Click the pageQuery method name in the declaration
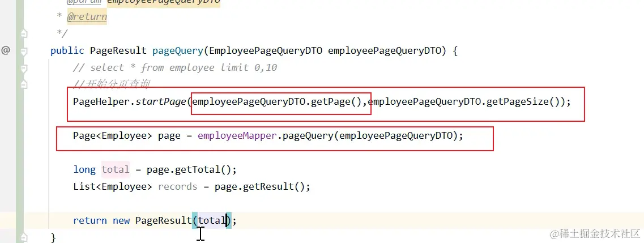This screenshot has width=644, height=243. click(177, 51)
